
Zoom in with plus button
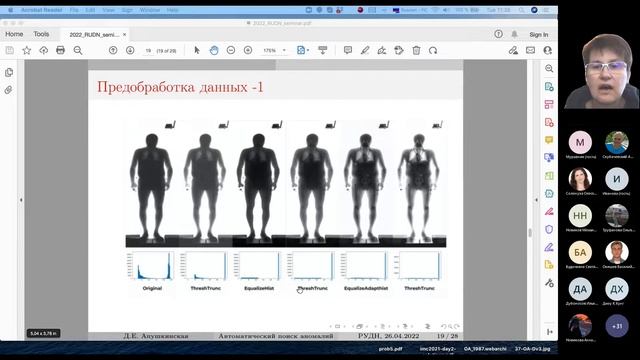(x=248, y=50)
